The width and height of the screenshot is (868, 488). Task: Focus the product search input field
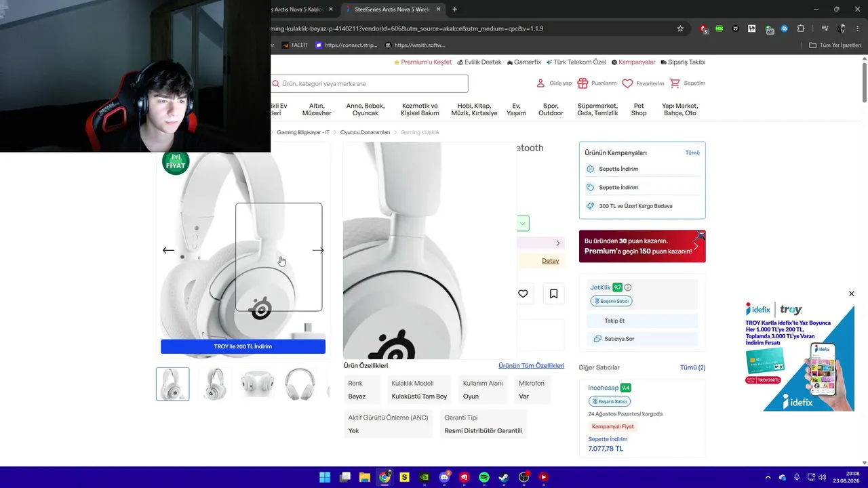370,83
